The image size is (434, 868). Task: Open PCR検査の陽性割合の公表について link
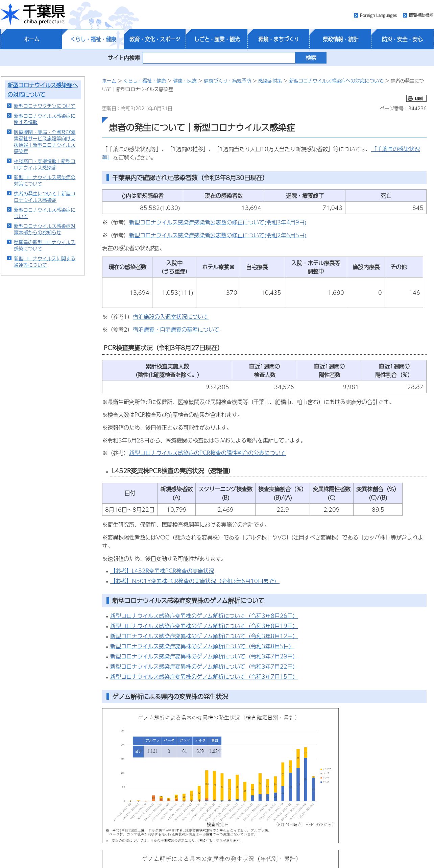(x=208, y=453)
